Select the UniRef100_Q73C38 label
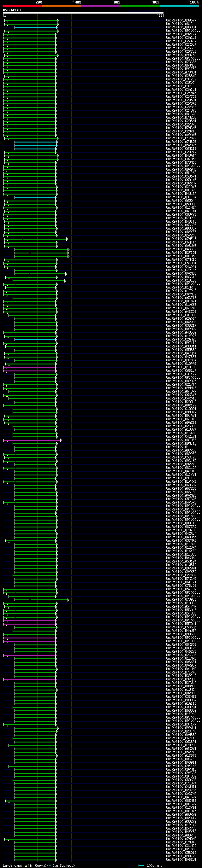The width and height of the screenshot is (202, 868). pos(181,62)
